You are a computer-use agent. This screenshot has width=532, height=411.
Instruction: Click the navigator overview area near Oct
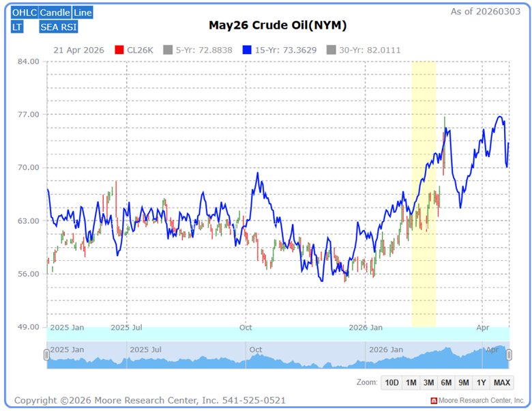(255, 355)
